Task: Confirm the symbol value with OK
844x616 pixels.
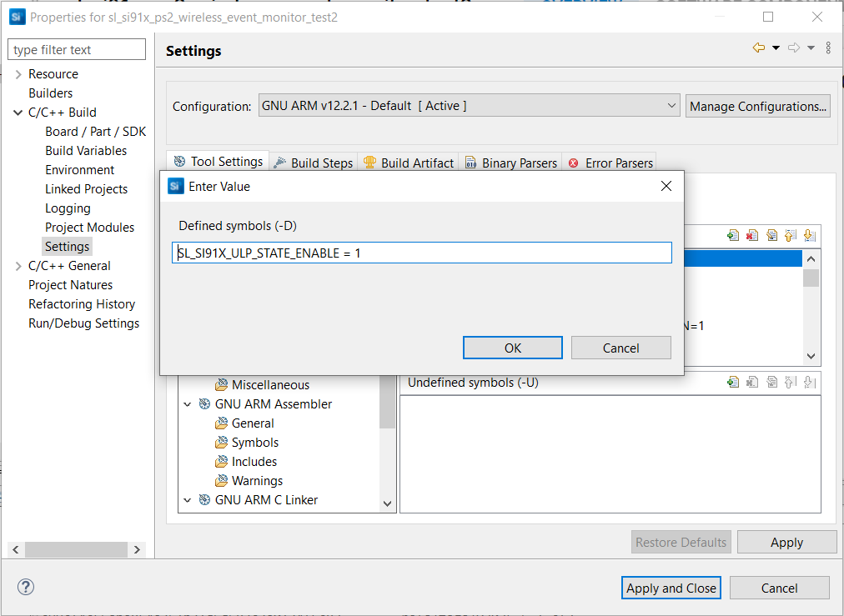Action: [x=512, y=348]
